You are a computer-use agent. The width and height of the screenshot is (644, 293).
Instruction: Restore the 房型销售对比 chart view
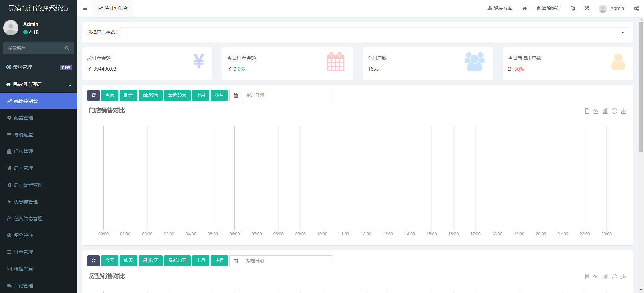[x=614, y=277]
